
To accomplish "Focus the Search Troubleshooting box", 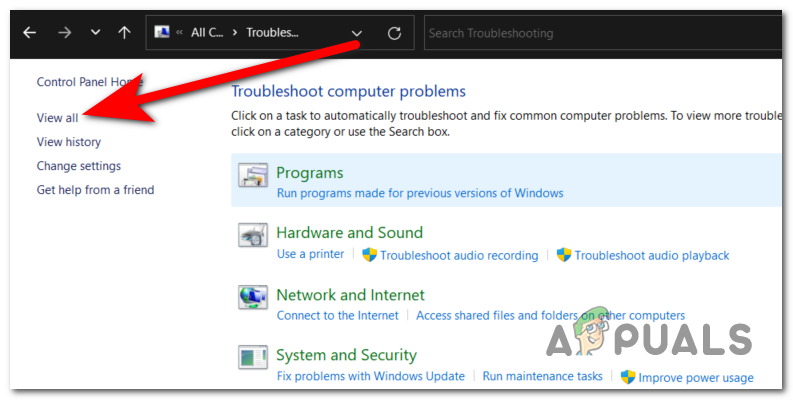I will 600,33.
